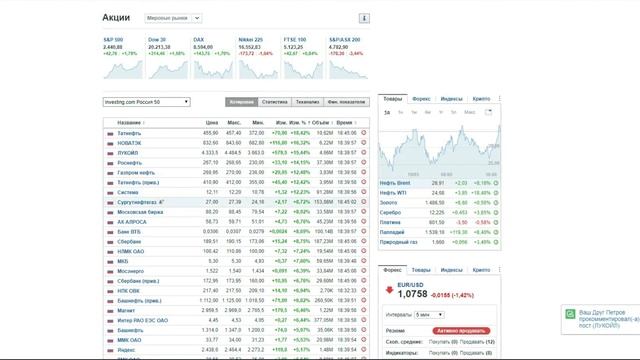Image resolution: width=640 pixels, height=360 pixels.
Task: Switch to Товары tab in lower widget
Action: tap(421, 270)
